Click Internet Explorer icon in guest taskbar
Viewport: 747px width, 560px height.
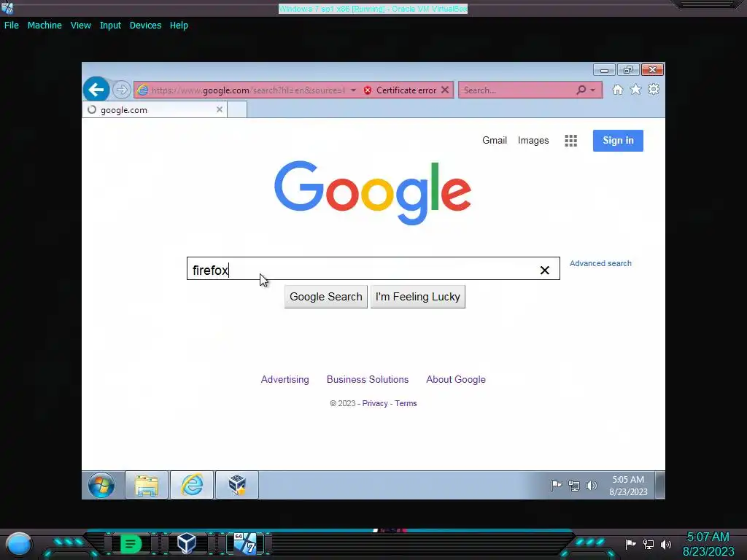[x=192, y=485]
